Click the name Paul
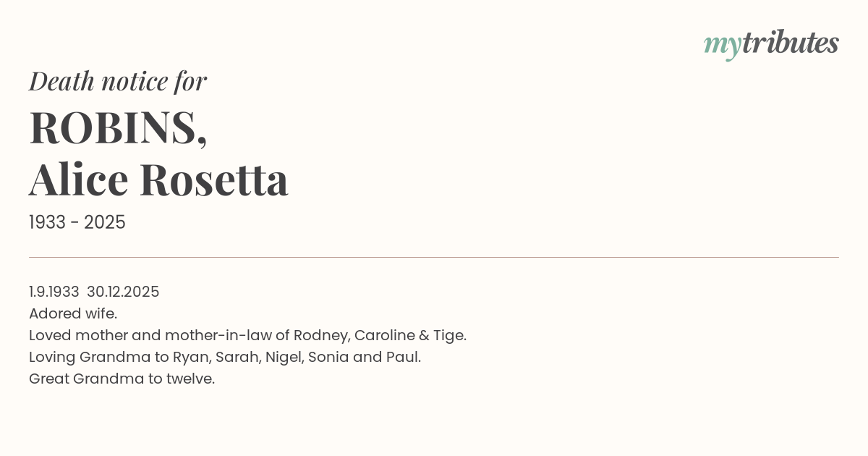The width and height of the screenshot is (868, 456). (404, 357)
